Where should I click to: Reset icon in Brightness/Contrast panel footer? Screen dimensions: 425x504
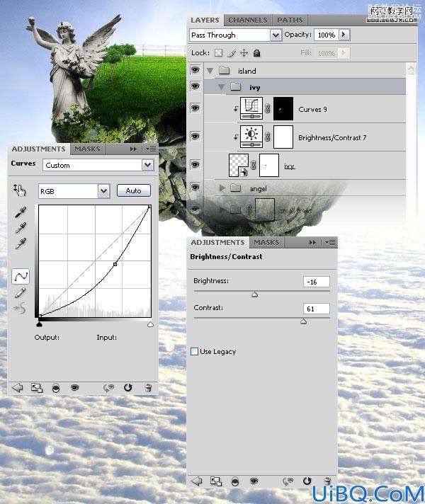click(x=307, y=481)
